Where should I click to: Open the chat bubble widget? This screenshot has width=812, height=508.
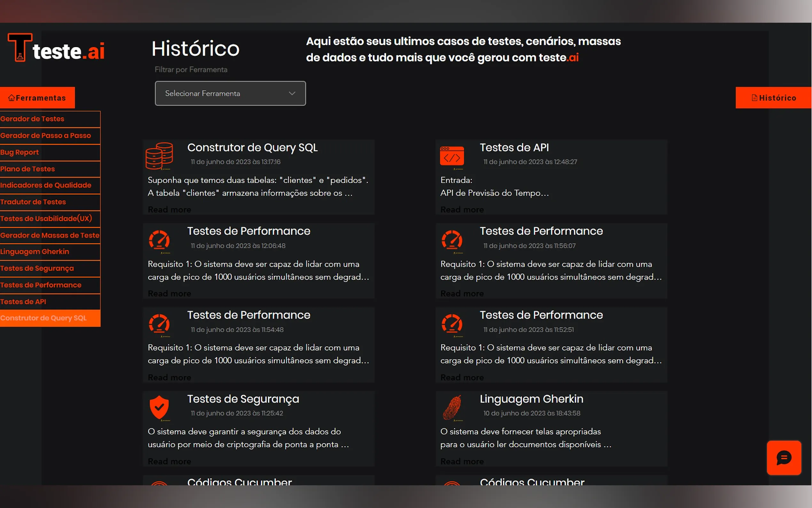point(784,457)
